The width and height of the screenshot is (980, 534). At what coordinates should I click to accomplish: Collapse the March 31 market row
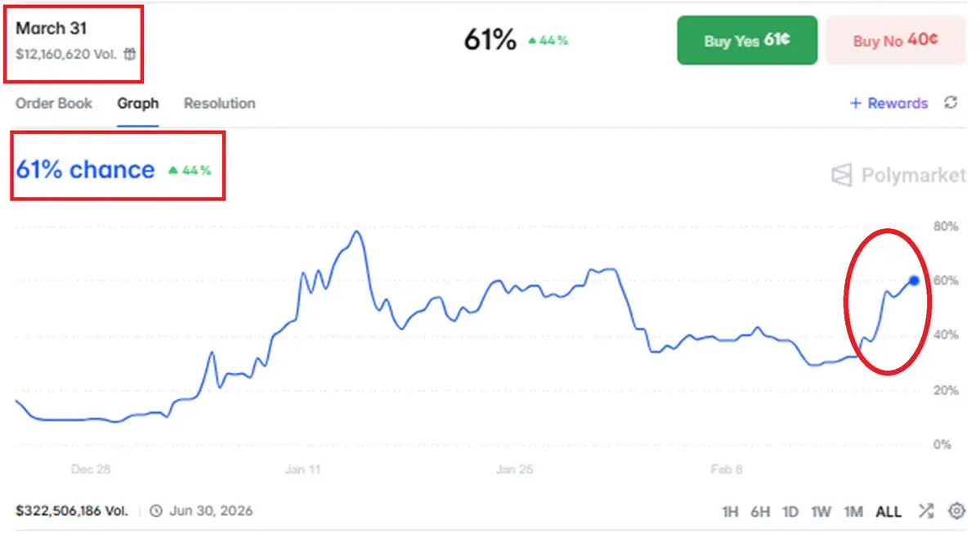coord(51,29)
